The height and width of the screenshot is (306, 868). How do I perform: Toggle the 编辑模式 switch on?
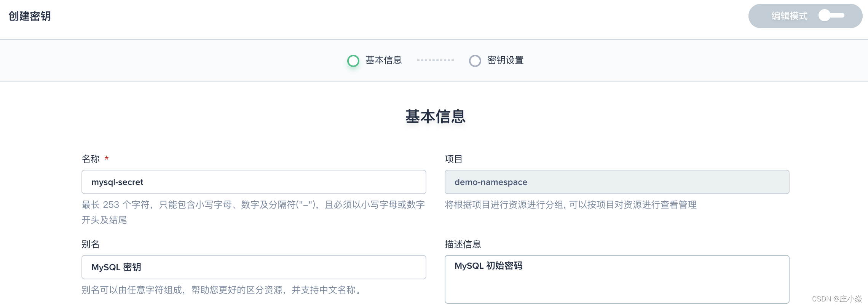coord(832,16)
